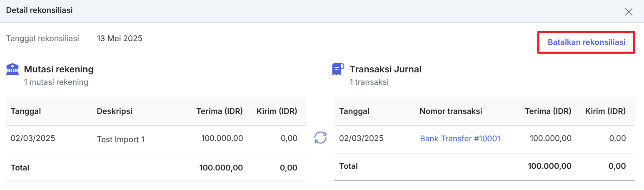This screenshot has height=190, width=644.
Task: Click Terima (IDR) header in Mutasi rekening table
Action: 220,111
